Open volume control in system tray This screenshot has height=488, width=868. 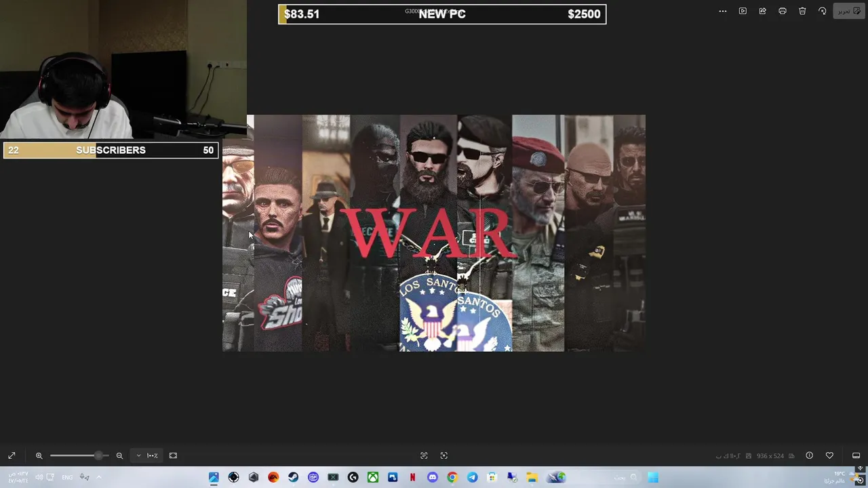click(39, 477)
